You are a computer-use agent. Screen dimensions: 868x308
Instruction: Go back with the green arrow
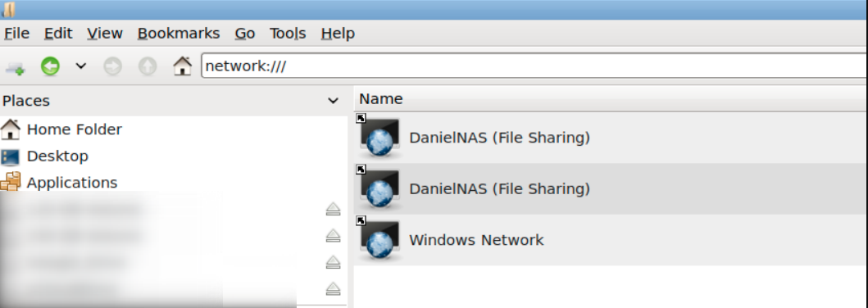point(50,67)
